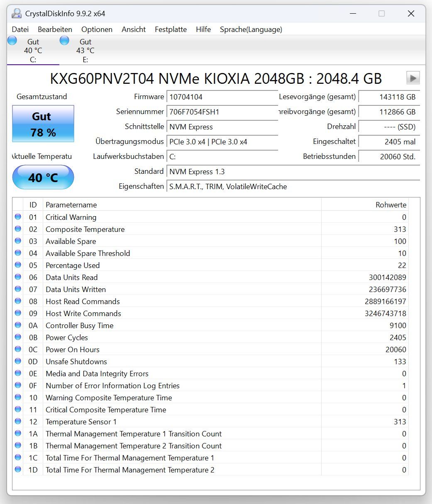The image size is (432, 504).
Task: Click status orb for Available Spare row
Action: [18, 241]
